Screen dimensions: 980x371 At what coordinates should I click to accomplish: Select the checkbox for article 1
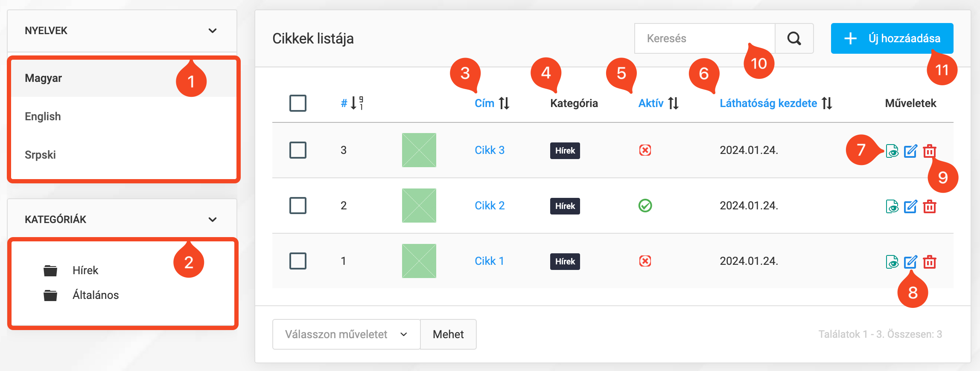[298, 261]
